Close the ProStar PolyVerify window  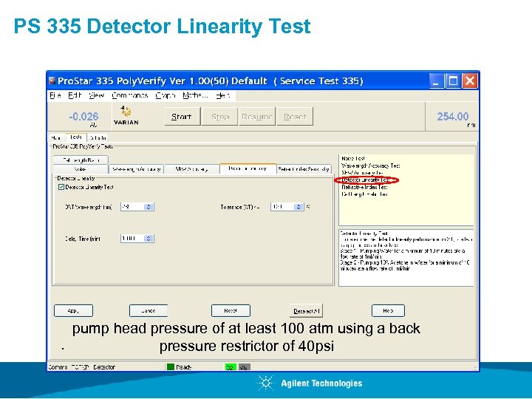point(470,81)
